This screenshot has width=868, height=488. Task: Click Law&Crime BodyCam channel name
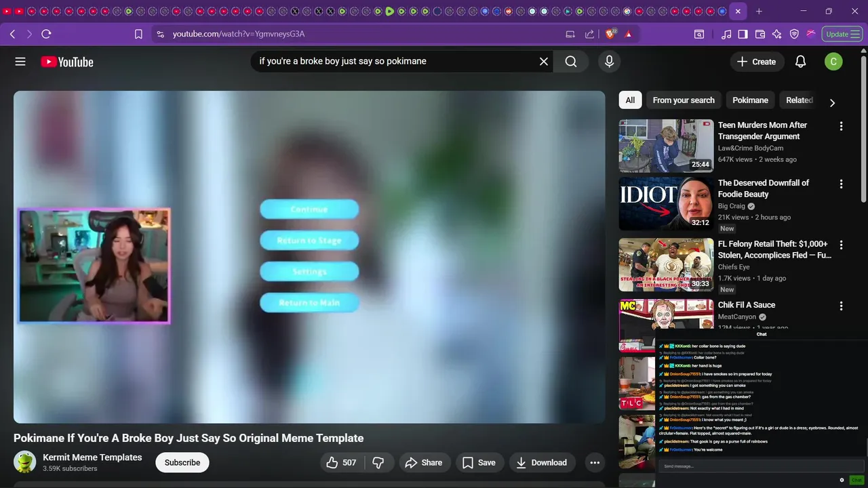[751, 148]
